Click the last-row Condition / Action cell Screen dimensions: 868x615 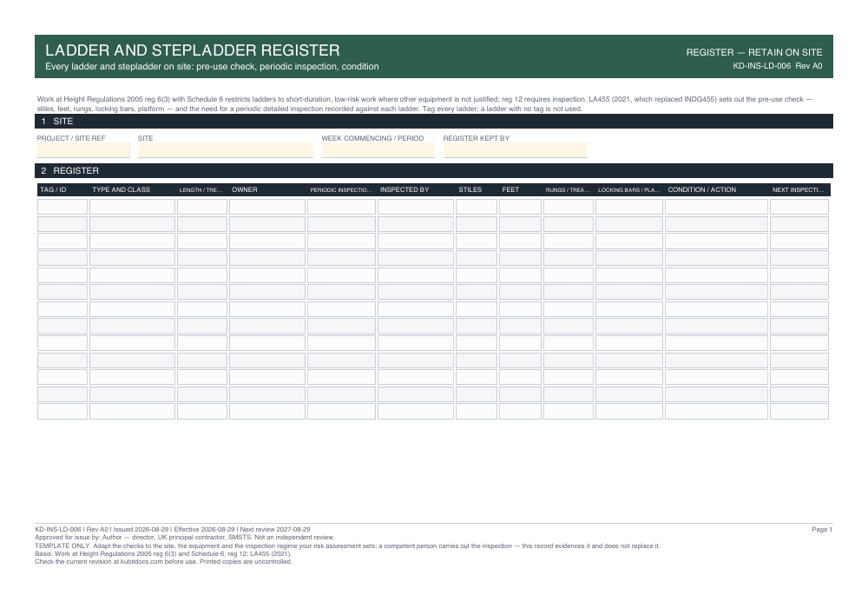coord(716,411)
